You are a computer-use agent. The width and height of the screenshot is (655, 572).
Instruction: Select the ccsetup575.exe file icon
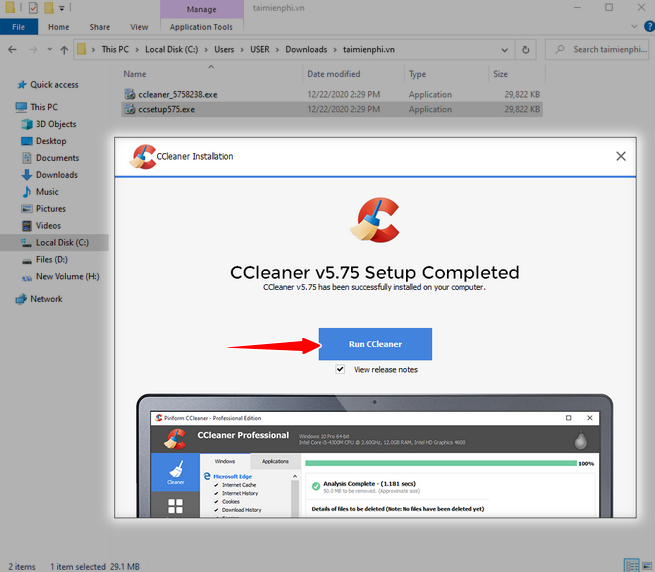[x=129, y=109]
